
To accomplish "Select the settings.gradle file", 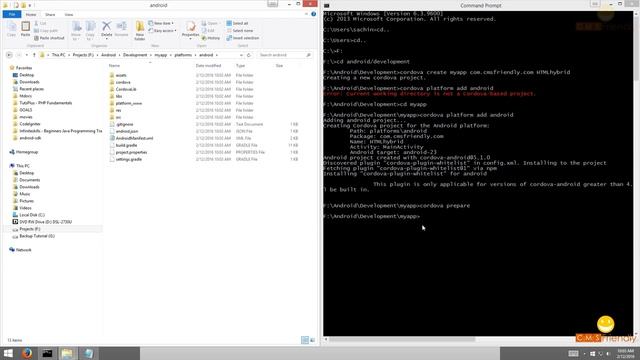I will 129,159.
